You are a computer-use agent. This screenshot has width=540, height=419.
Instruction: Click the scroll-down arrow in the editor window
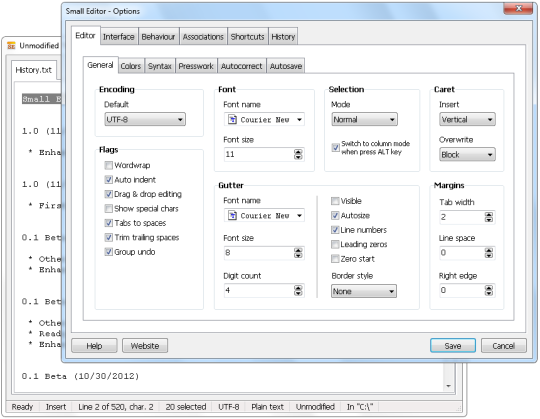pos(448,386)
